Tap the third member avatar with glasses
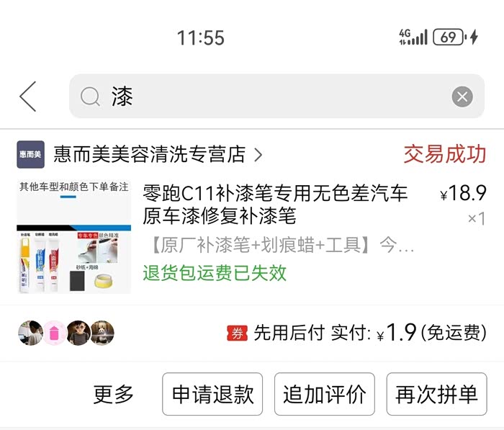This screenshot has width=504, height=430. [78, 333]
